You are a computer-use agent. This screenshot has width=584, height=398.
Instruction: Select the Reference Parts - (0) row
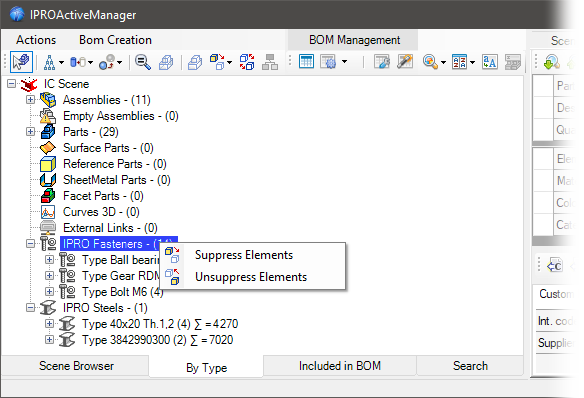pyautogui.click(x=115, y=164)
